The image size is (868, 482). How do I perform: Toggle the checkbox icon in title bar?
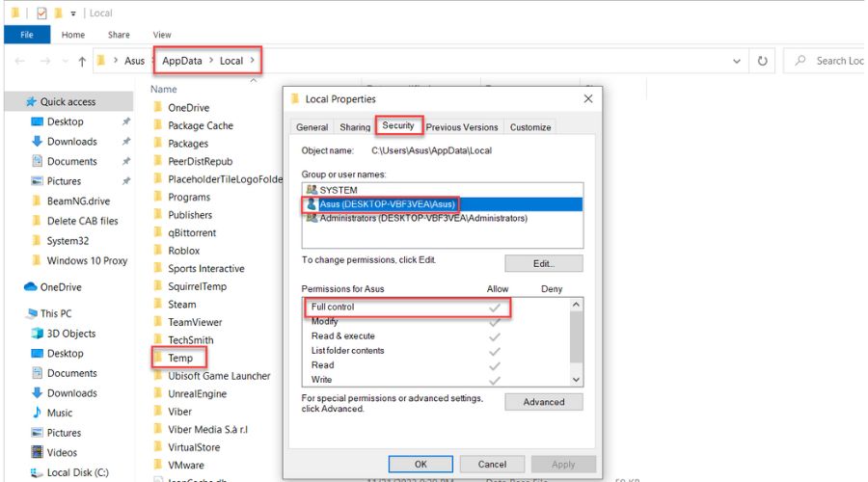tap(42, 13)
